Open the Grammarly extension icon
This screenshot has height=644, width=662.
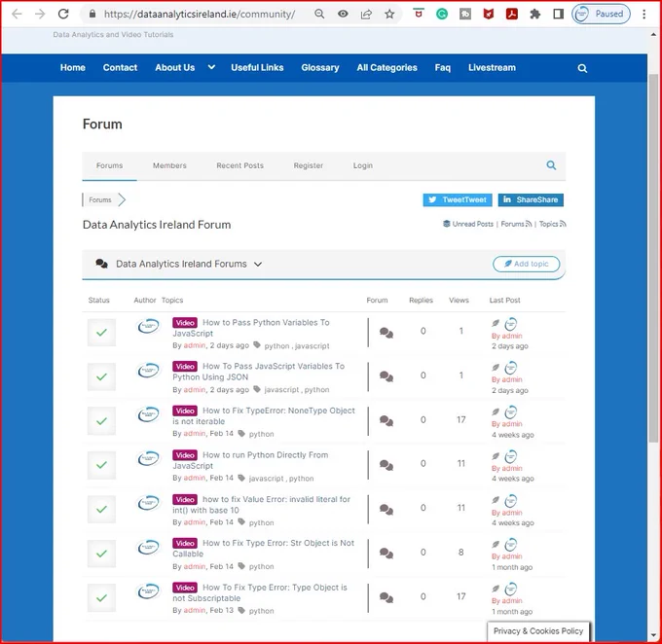(x=442, y=15)
